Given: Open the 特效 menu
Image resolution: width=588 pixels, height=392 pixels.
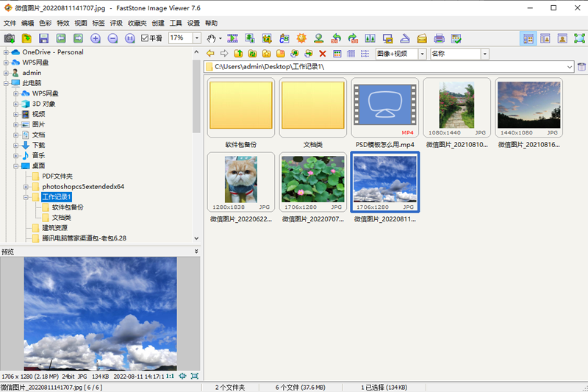Looking at the screenshot, I should (x=63, y=23).
